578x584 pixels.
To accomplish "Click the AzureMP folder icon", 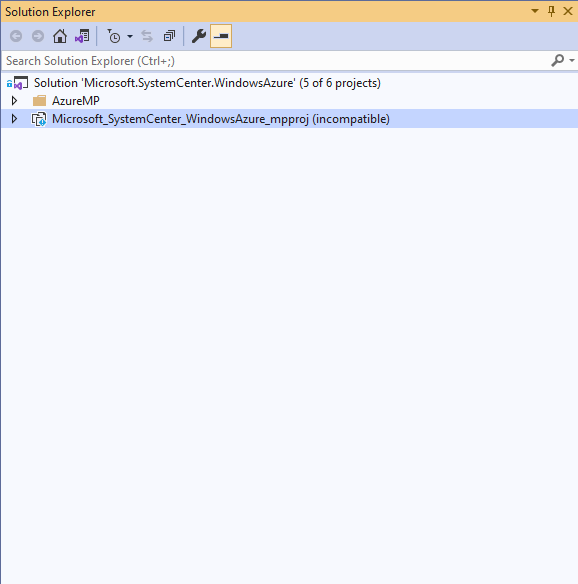I will pyautogui.click(x=39, y=101).
